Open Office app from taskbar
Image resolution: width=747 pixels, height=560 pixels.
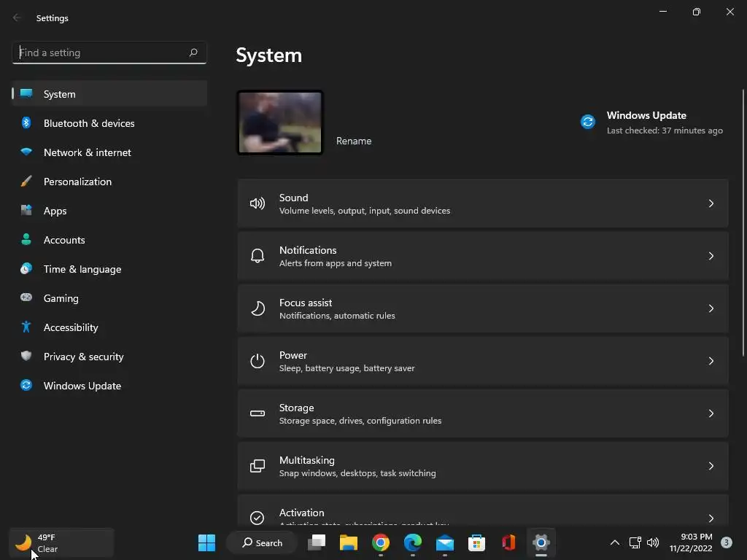click(x=508, y=542)
